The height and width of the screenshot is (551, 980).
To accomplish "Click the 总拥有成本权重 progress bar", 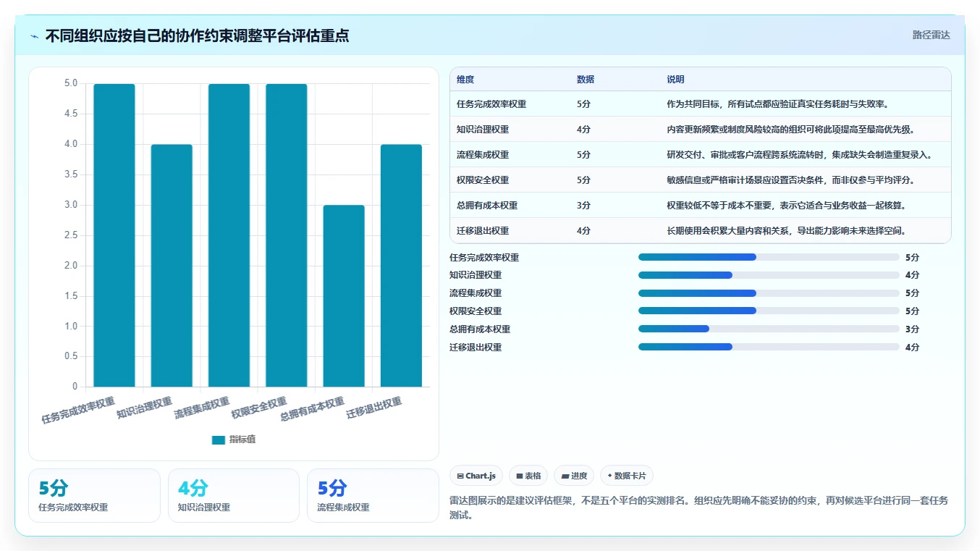I will click(x=769, y=329).
